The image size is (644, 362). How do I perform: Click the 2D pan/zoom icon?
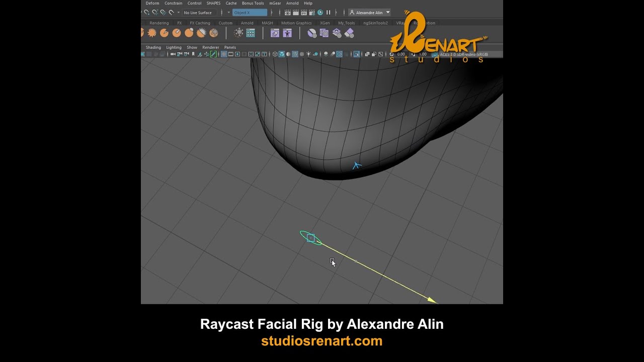(x=207, y=54)
